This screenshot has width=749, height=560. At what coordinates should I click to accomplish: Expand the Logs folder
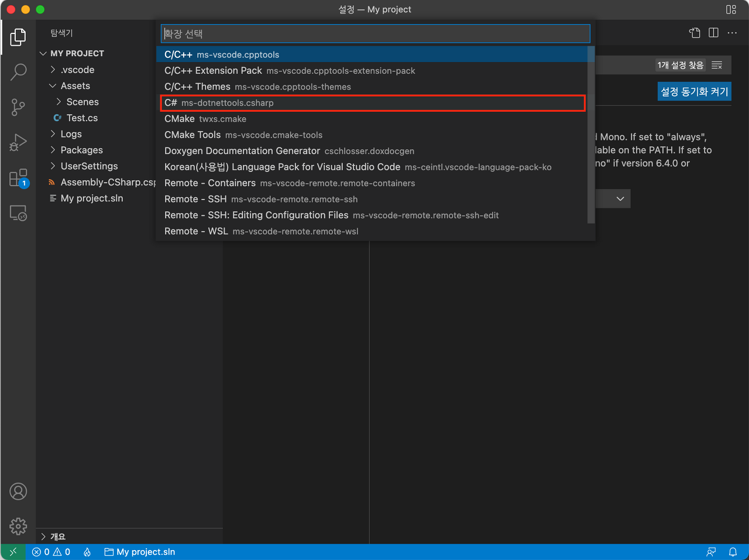(x=71, y=134)
